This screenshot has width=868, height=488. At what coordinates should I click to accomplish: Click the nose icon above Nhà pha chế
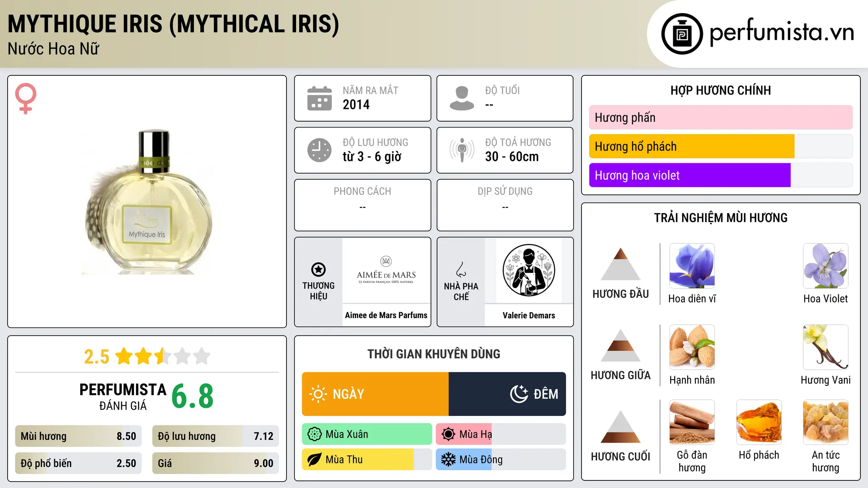pyautogui.click(x=461, y=269)
